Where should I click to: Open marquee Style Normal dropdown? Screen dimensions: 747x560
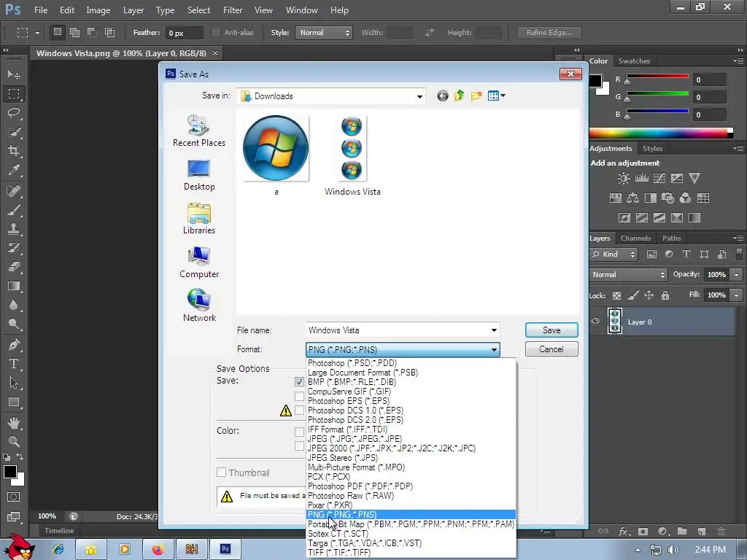[324, 32]
